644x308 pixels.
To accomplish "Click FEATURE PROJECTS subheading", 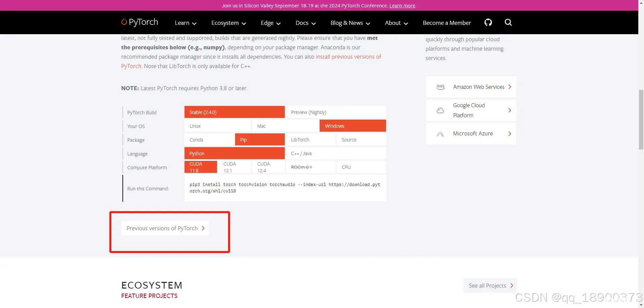I will click(149, 296).
